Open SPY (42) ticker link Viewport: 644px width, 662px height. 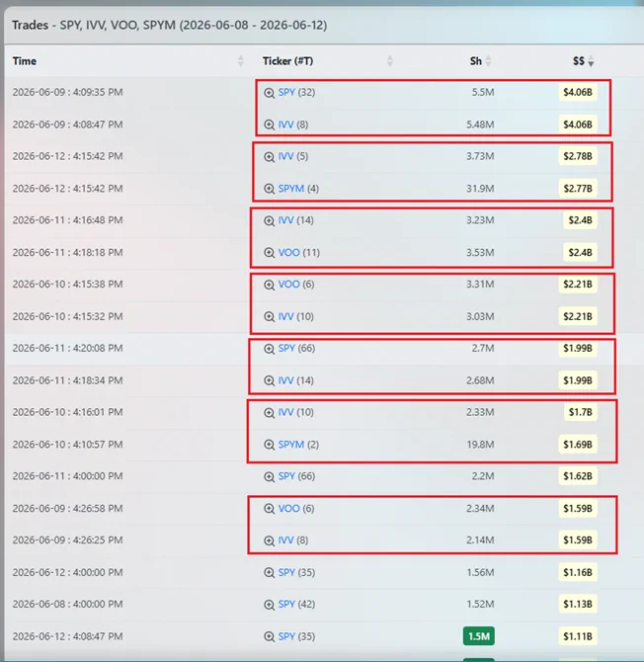pos(286,604)
